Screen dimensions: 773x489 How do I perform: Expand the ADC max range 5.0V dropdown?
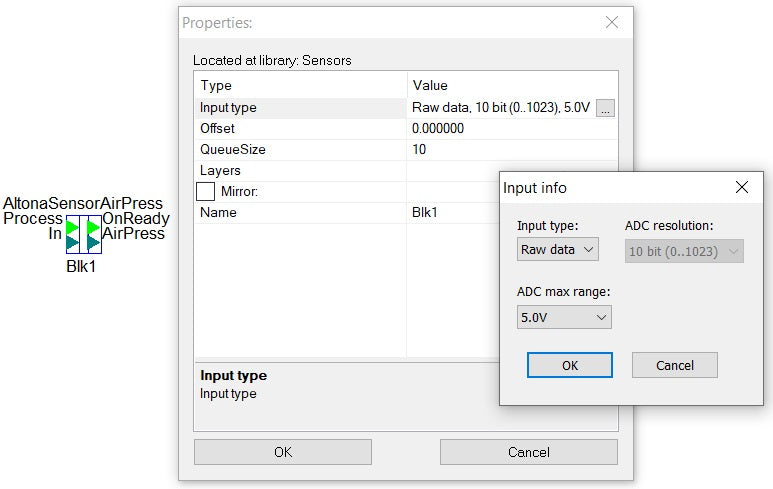564,317
